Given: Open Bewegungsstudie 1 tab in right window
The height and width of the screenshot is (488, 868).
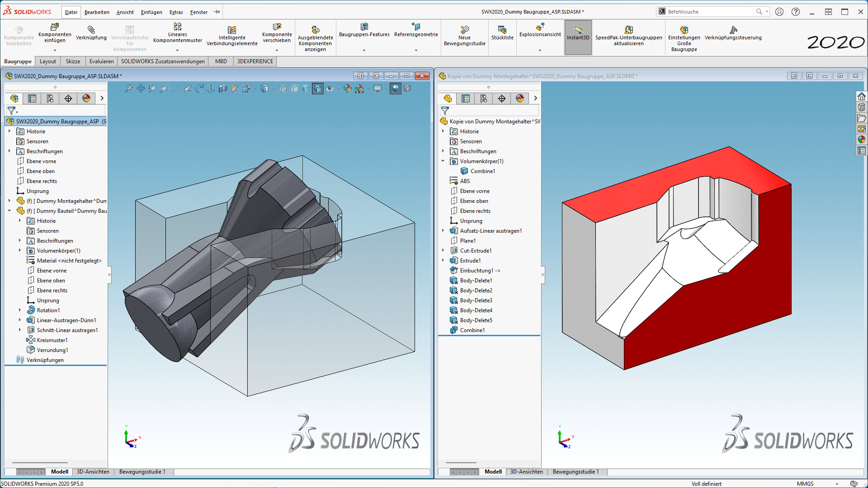Looking at the screenshot, I should click(x=576, y=472).
